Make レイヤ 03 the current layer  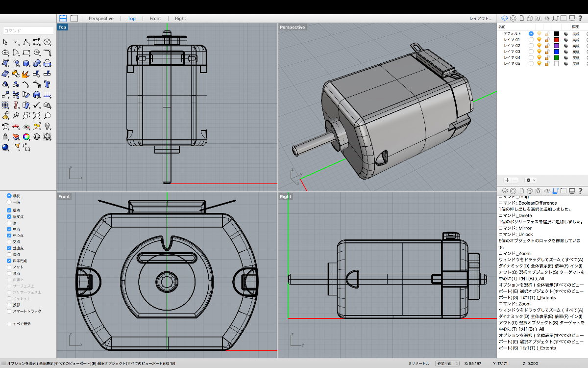(531, 52)
